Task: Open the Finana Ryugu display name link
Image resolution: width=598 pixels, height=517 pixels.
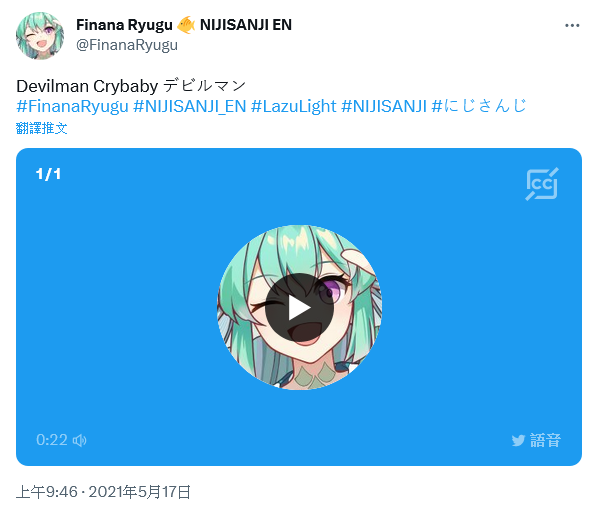Action: point(124,25)
